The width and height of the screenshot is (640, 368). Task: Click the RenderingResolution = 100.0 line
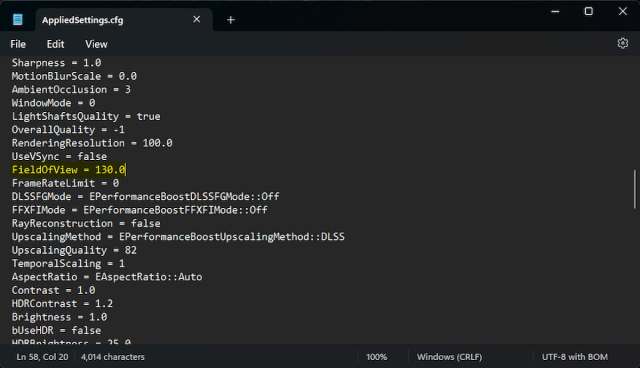(92, 143)
